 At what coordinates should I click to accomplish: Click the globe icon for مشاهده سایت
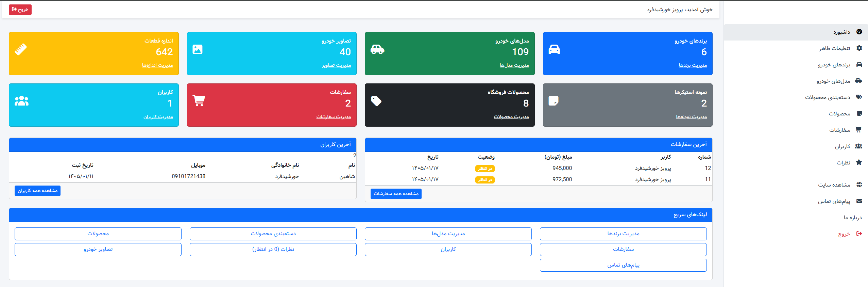coord(859,185)
